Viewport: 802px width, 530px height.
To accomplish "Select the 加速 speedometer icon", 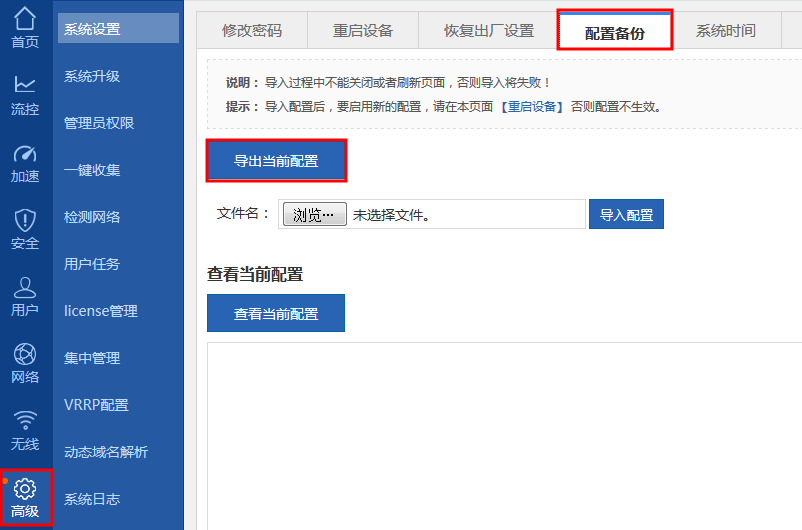I will click(x=26, y=154).
